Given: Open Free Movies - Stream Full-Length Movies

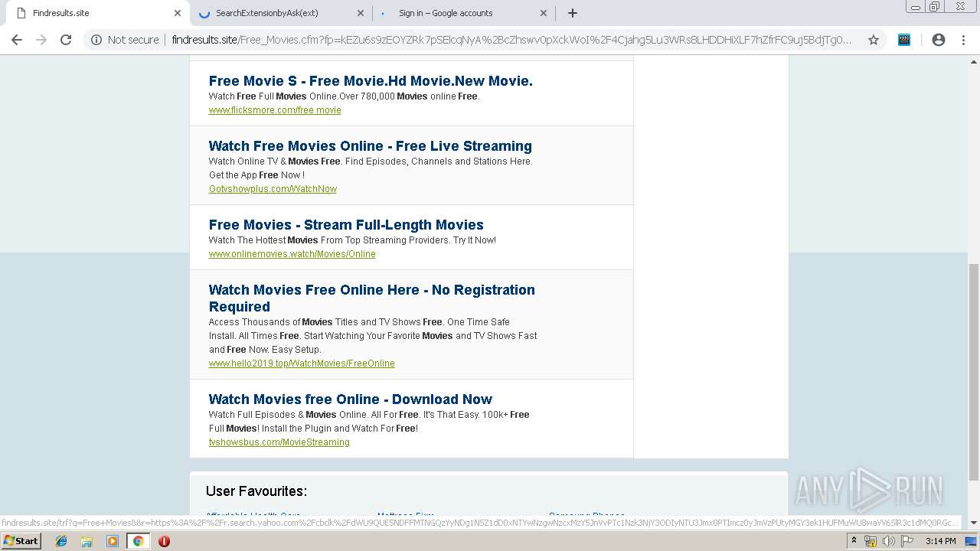Looking at the screenshot, I should pos(346,225).
